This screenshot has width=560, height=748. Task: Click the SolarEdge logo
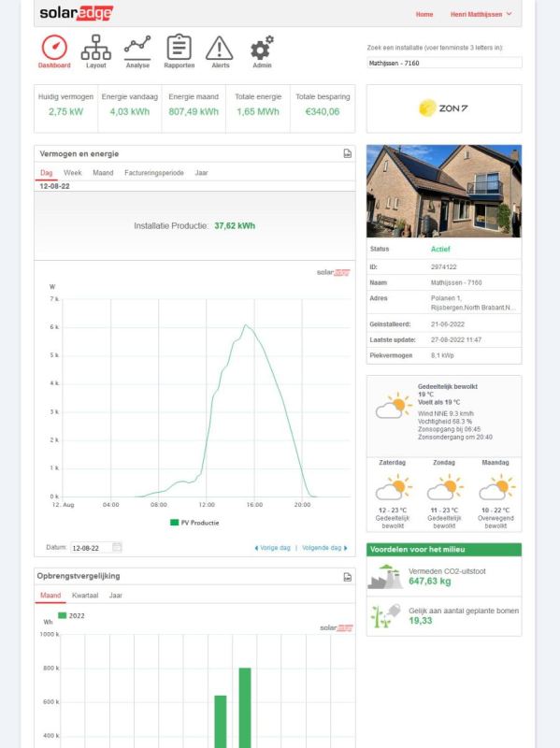tap(77, 13)
